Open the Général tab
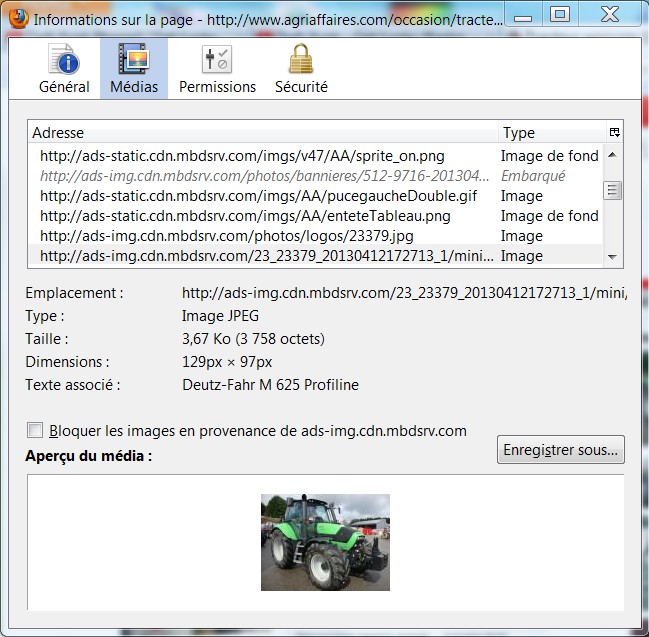Screen dimensions: 649x637 (64, 69)
